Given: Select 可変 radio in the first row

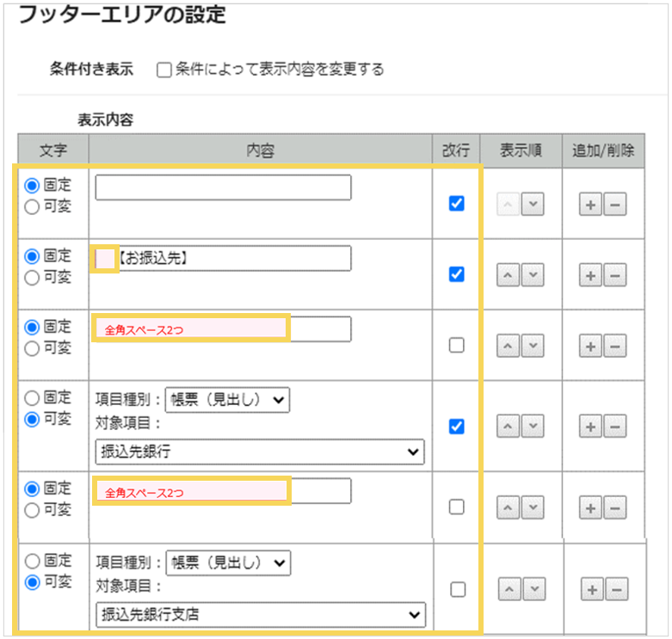Looking at the screenshot, I should pyautogui.click(x=33, y=206).
